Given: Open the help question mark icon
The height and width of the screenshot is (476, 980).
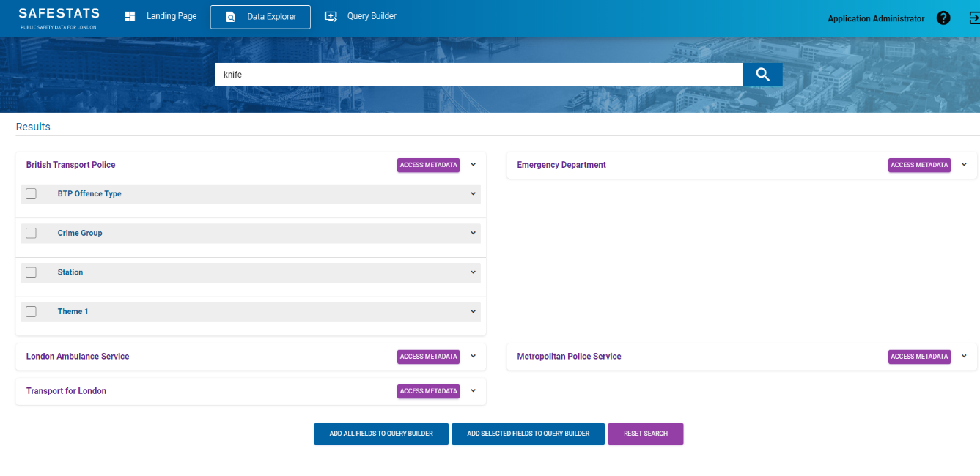Looking at the screenshot, I should click(943, 18).
